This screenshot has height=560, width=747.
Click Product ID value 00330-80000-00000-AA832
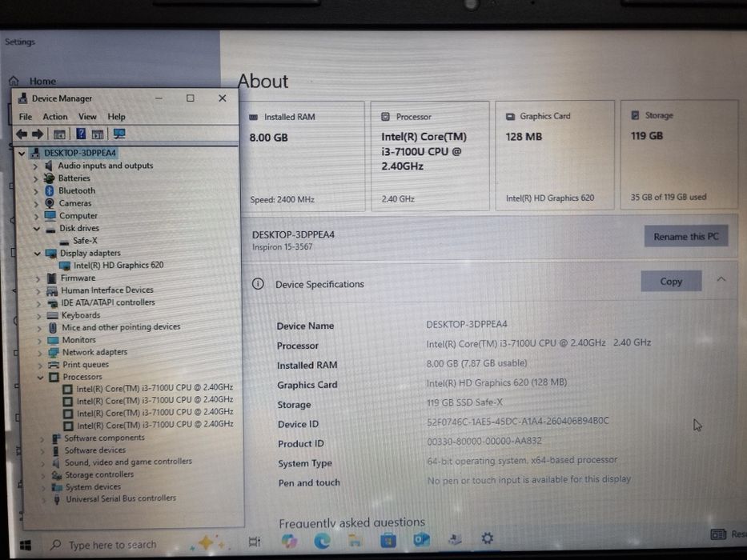click(x=484, y=441)
